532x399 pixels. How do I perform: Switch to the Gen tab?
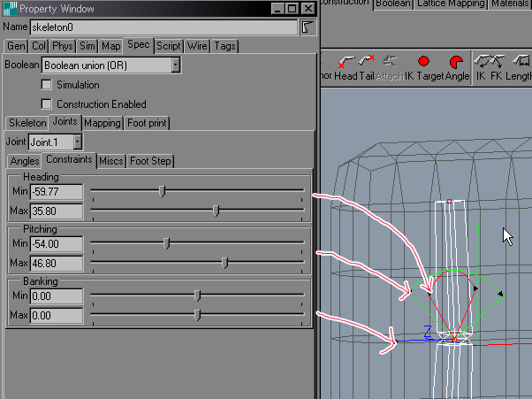tap(16, 46)
